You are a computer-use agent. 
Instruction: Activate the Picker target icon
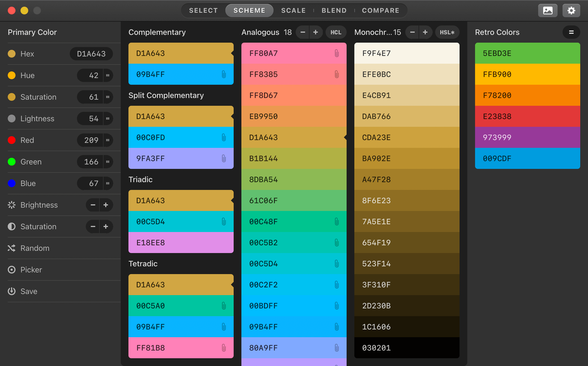[12, 270]
